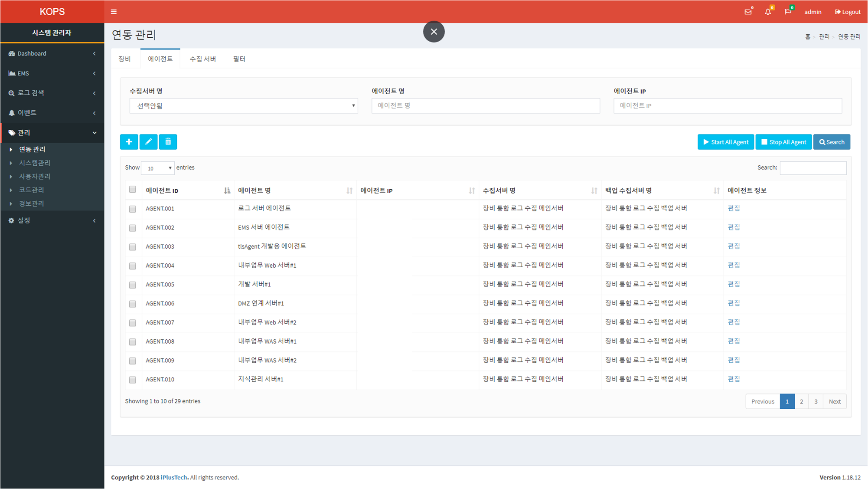Go to page 2 of results
The height and width of the screenshot is (489, 868).
pyautogui.click(x=801, y=401)
